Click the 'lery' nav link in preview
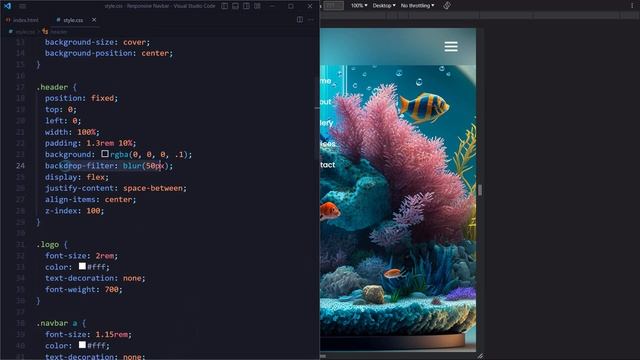Viewport: 640px width, 360px height. 327,123
